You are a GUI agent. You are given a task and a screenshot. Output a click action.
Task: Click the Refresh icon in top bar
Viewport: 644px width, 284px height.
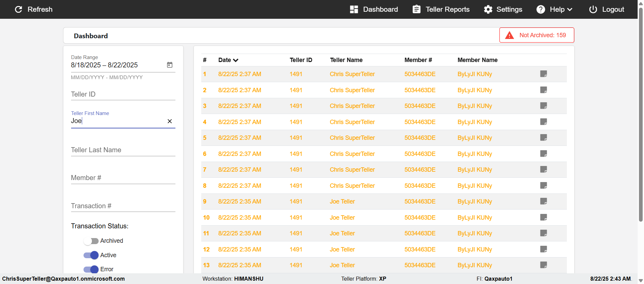19,9
